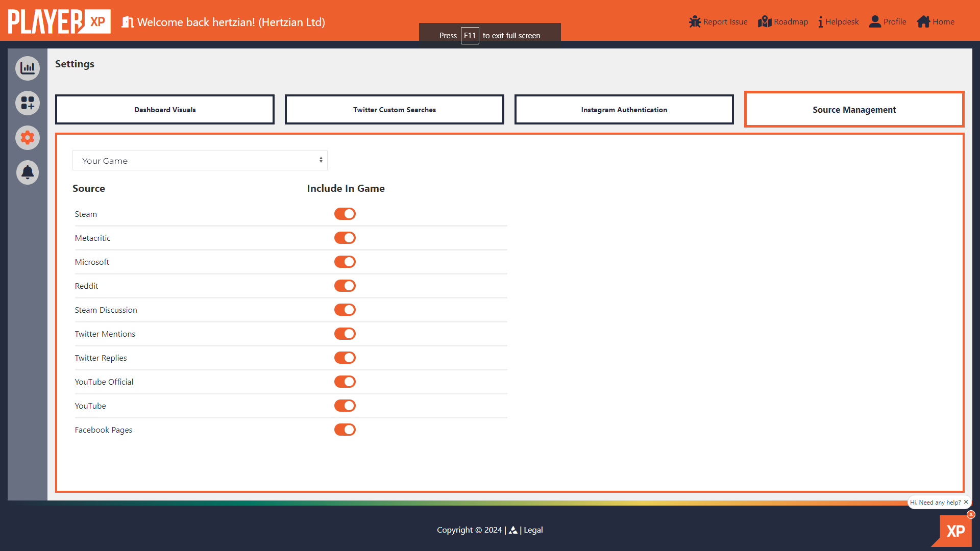This screenshot has width=980, height=551.
Task: Open the XP help chat widget
Action: click(x=953, y=531)
